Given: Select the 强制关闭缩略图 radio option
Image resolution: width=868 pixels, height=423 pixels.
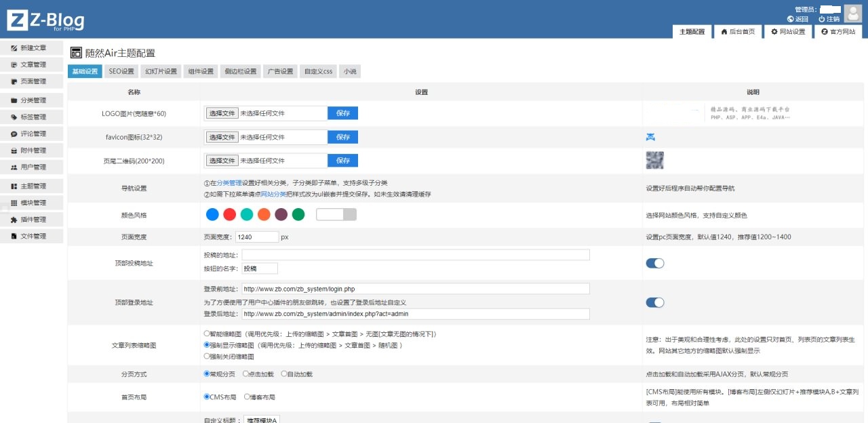Looking at the screenshot, I should [207, 356].
